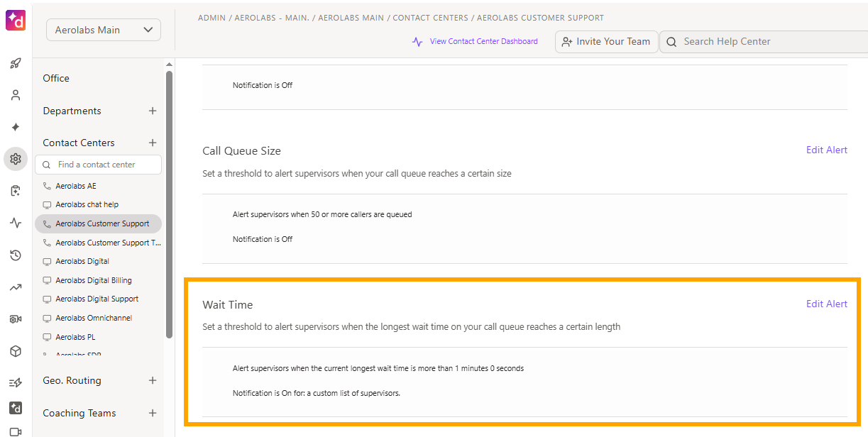Click the black square Dialpad icon in left rail
Viewport: 868px width, 437px height.
click(16, 408)
